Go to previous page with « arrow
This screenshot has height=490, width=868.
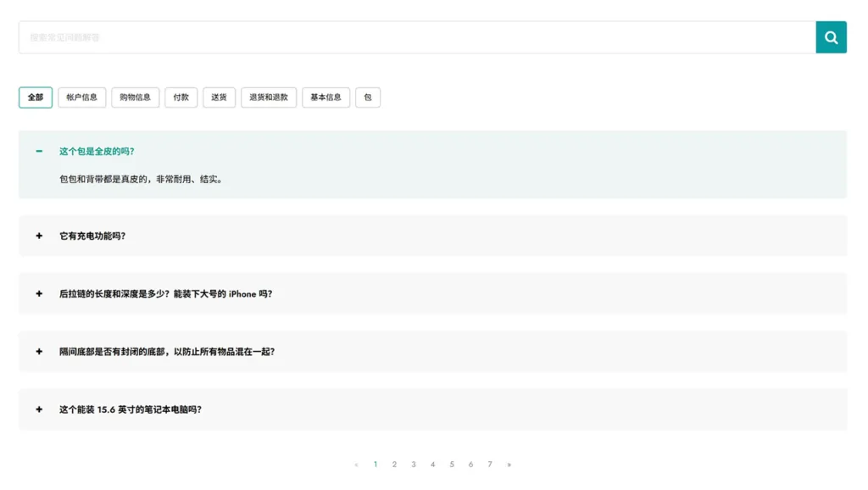[356, 465]
